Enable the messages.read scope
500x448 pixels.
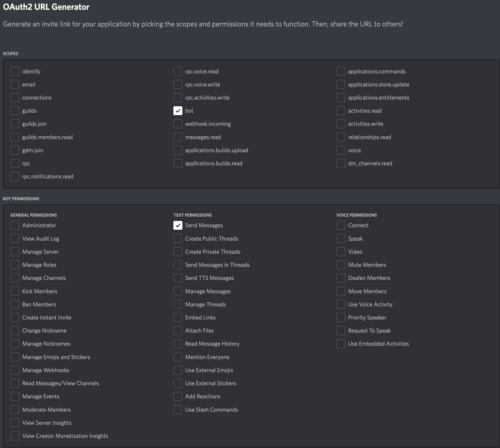[178, 137]
